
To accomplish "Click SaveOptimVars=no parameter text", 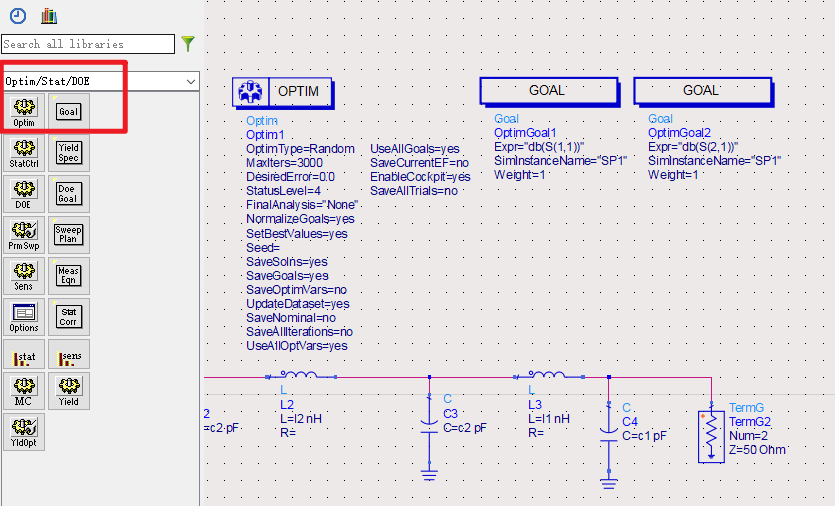I will [x=296, y=290].
